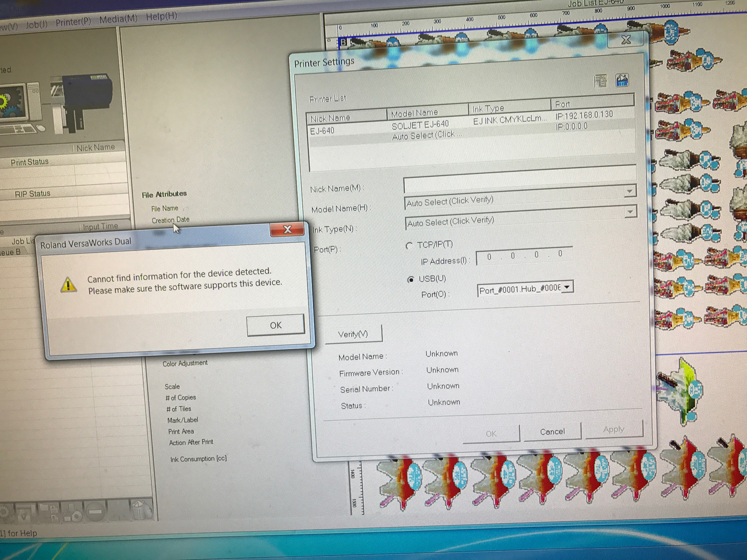The image size is (747, 560).
Task: Open the USB Port dropdown list
Action: pyautogui.click(x=567, y=288)
